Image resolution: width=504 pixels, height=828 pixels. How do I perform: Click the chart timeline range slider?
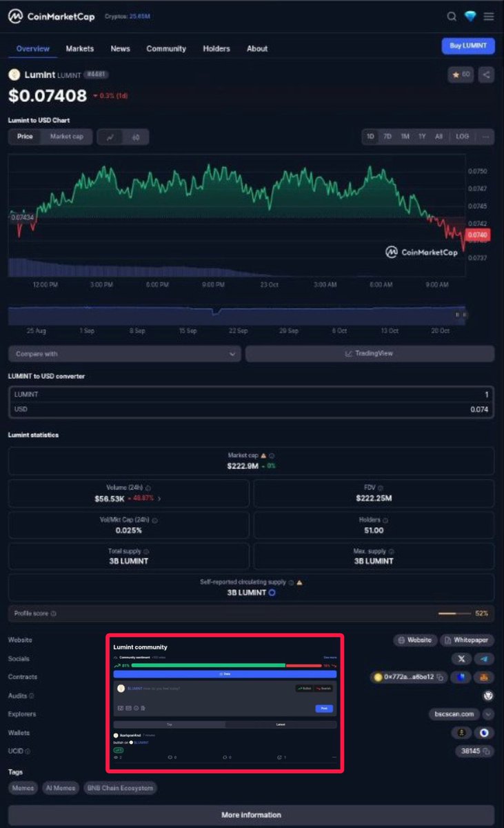pyautogui.click(x=236, y=315)
